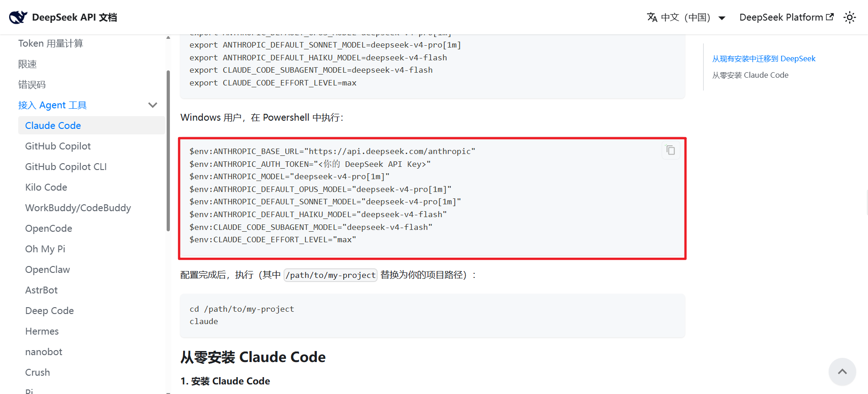868x394 pixels.
Task: Open the Deep Code guide
Action: (49, 310)
